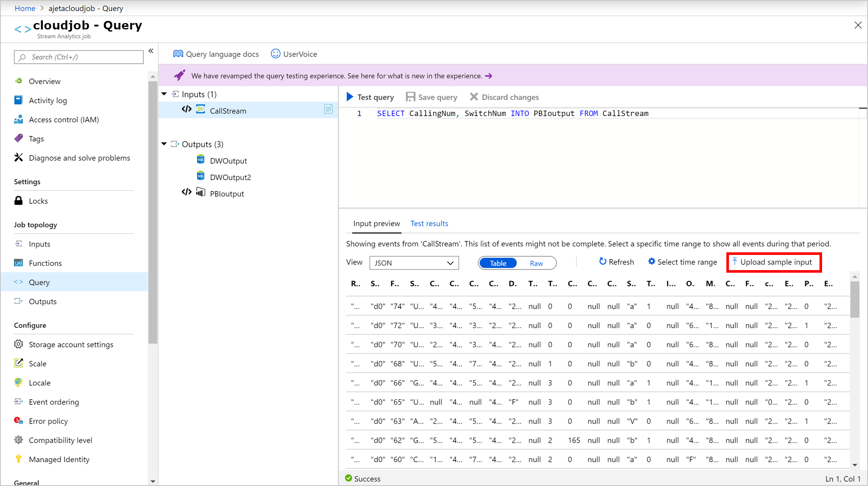The width and height of the screenshot is (868, 486).
Task: Click the Discard changes X icon
Action: click(x=473, y=97)
